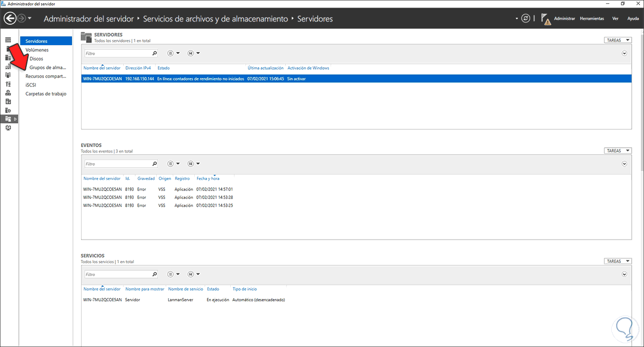
Task: Select server row WIN-7MU2QCOE5AN 192.168.150.144
Action: pyautogui.click(x=356, y=78)
